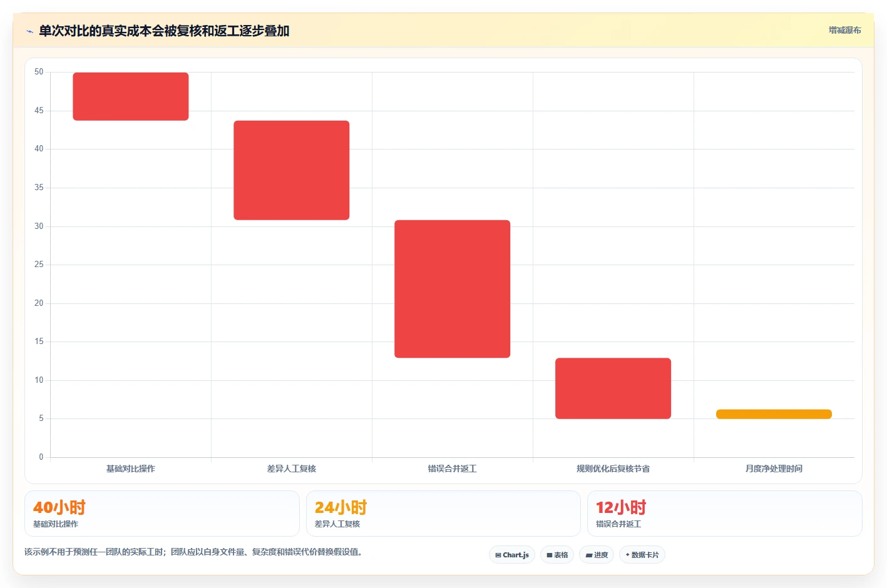
Task: Click the 差异人工复核 caption under 24小时
Action: point(337,524)
